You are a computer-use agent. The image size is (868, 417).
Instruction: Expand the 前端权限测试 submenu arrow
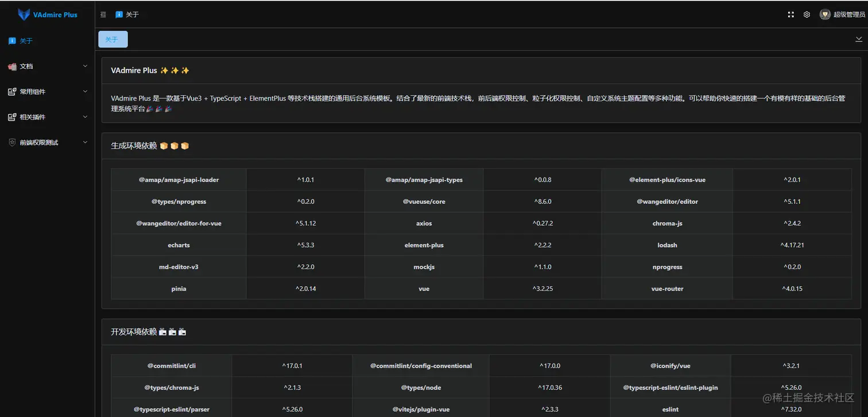pos(86,142)
